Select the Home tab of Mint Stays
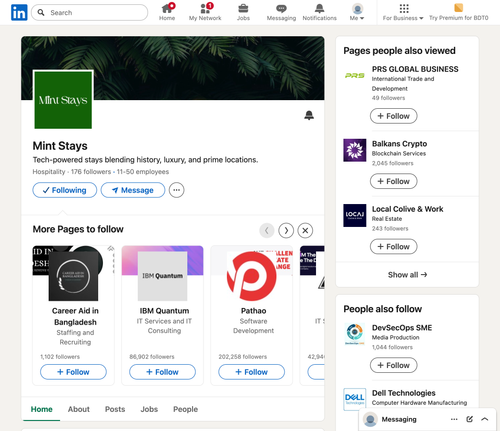 click(42, 409)
